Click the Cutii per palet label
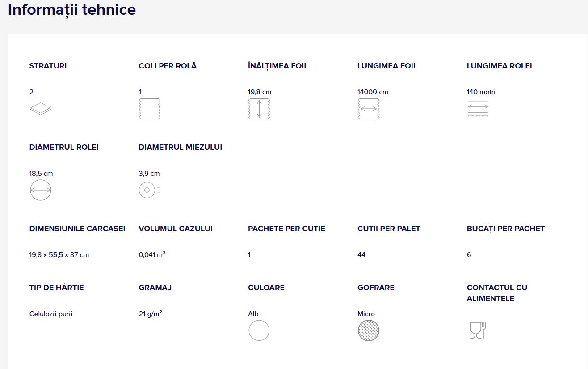This screenshot has height=369, width=588. coord(389,229)
